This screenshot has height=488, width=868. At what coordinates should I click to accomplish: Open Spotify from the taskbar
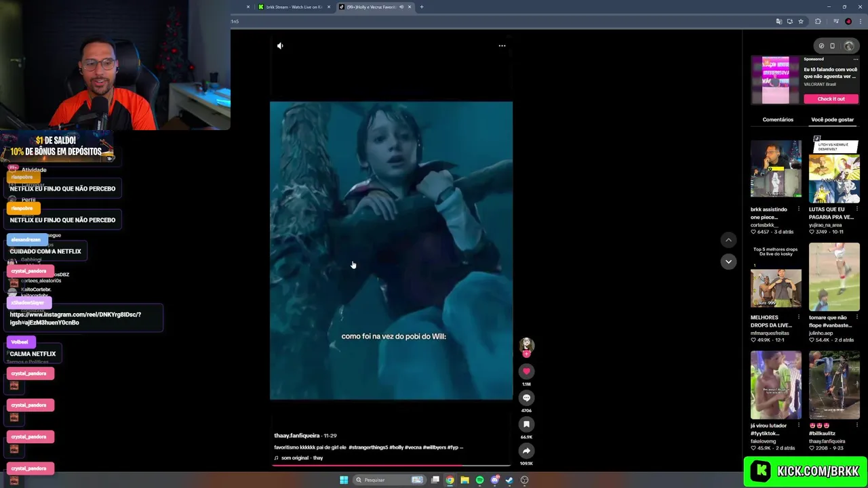pos(479,480)
